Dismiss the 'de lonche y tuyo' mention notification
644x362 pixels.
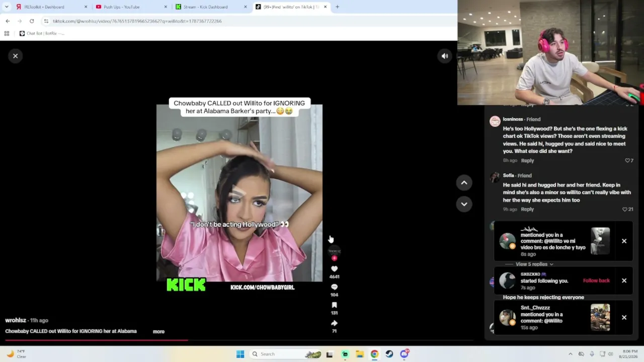click(x=624, y=241)
